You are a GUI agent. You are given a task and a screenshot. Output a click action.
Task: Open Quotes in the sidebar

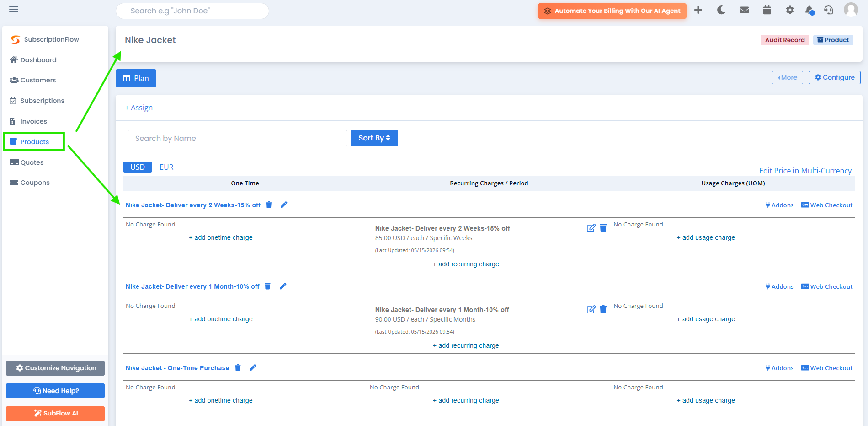coord(27,162)
